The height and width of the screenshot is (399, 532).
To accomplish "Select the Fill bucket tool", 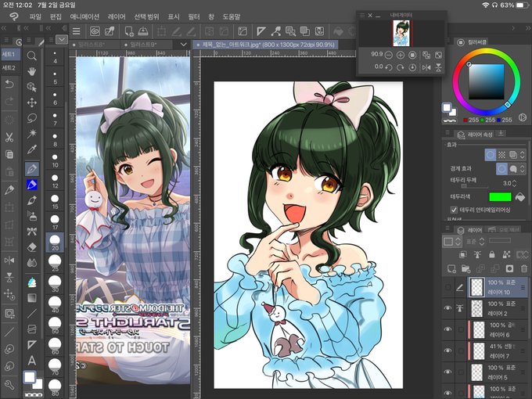I will (x=31, y=282).
